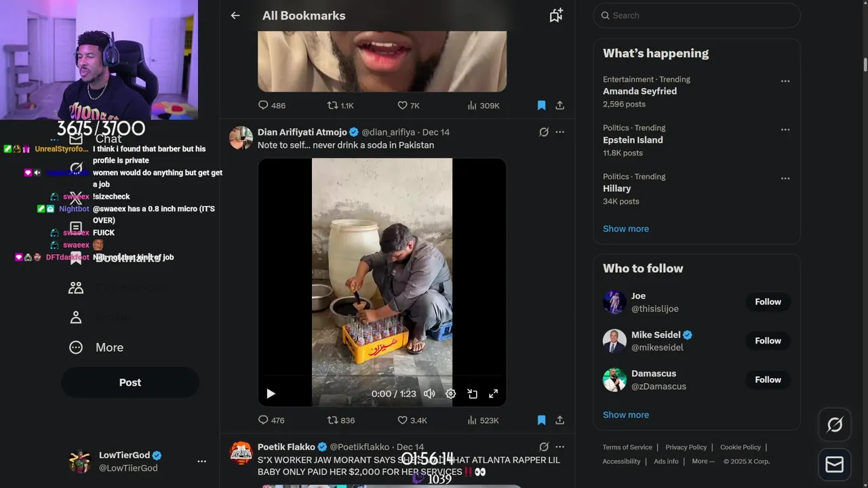The image size is (868, 488).
Task: Click the Post button
Action: tap(130, 382)
